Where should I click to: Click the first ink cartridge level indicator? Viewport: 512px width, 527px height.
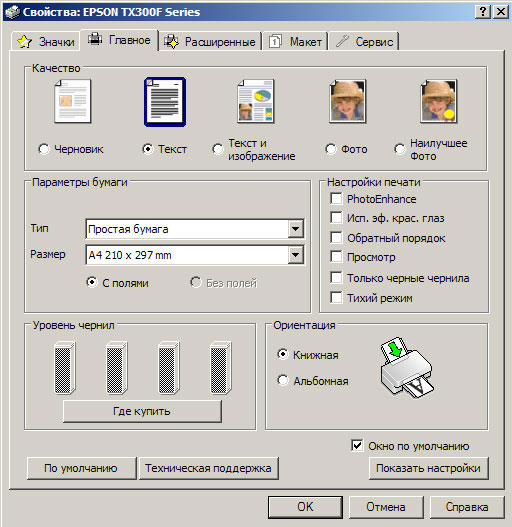(x=65, y=368)
